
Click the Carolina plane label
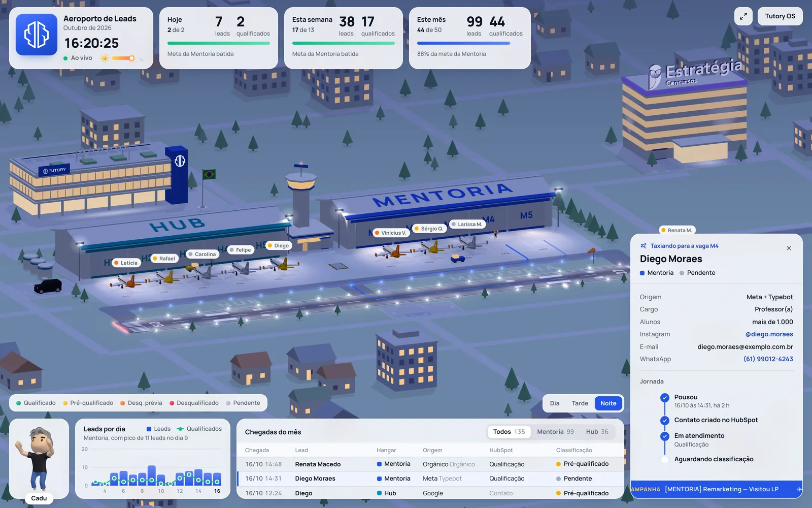coord(202,254)
